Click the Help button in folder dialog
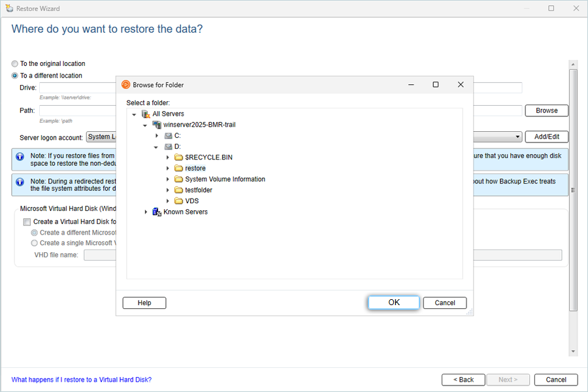 pos(144,302)
